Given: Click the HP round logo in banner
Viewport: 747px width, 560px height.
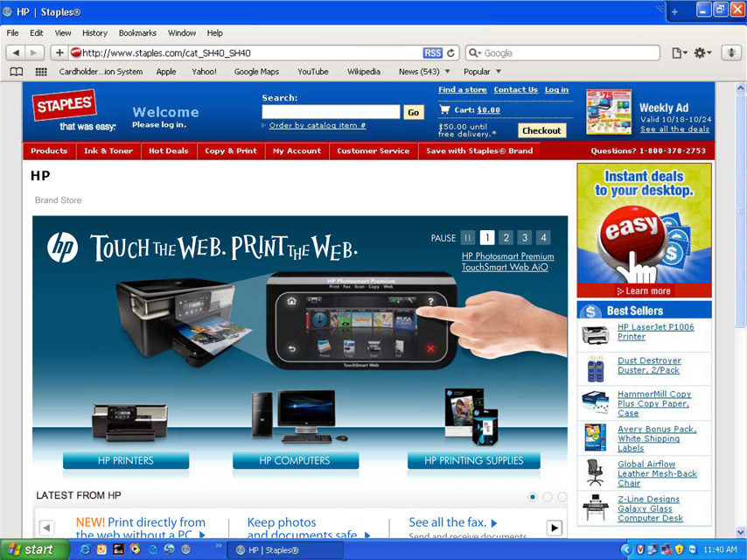Looking at the screenshot, I should pos(62,248).
